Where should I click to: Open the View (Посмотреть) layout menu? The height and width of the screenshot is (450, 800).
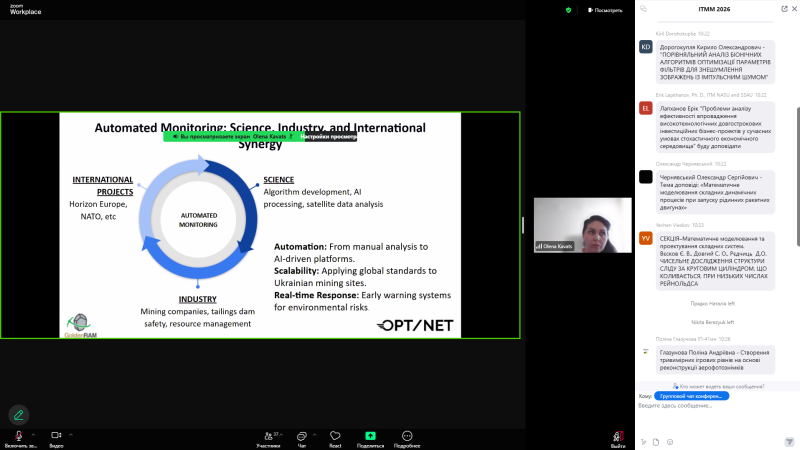tap(604, 10)
